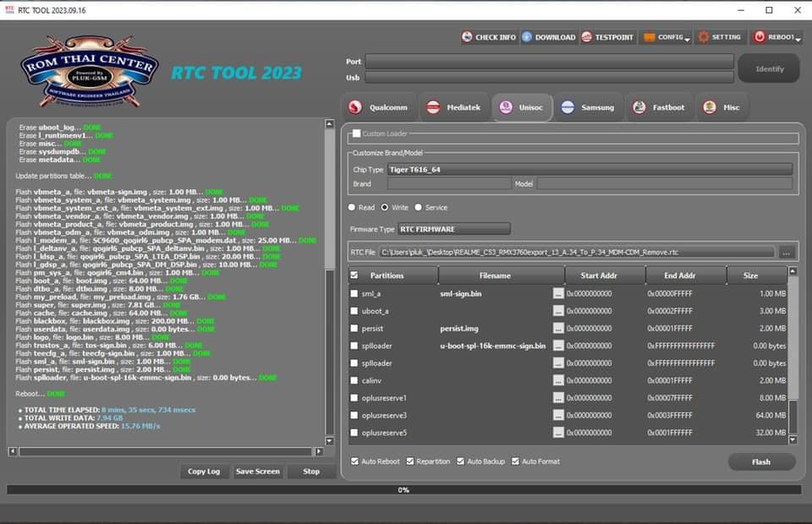Viewport: 812px width, 524px height.
Task: Browse for RTC File with ellipsis button
Action: (786, 253)
